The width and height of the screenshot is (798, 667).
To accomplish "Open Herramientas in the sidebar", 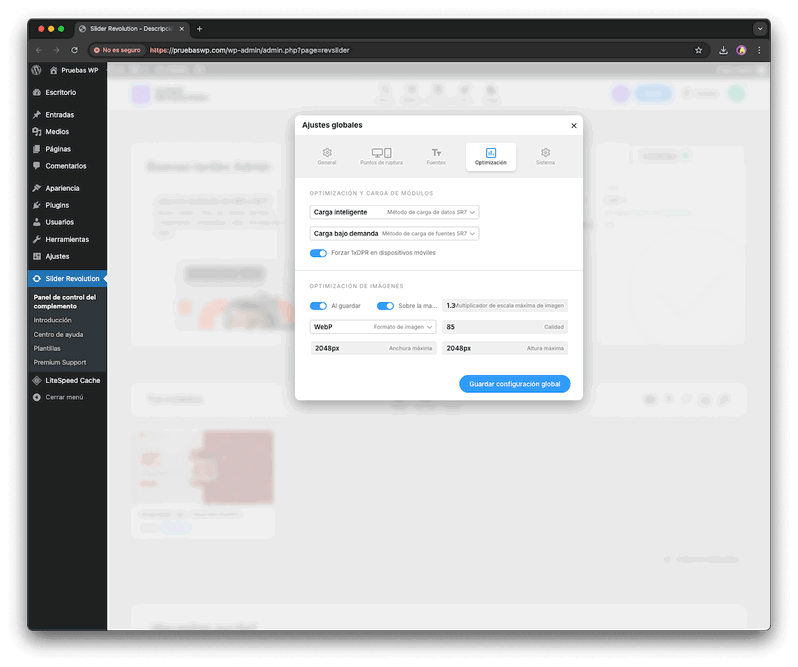I will click(x=67, y=239).
